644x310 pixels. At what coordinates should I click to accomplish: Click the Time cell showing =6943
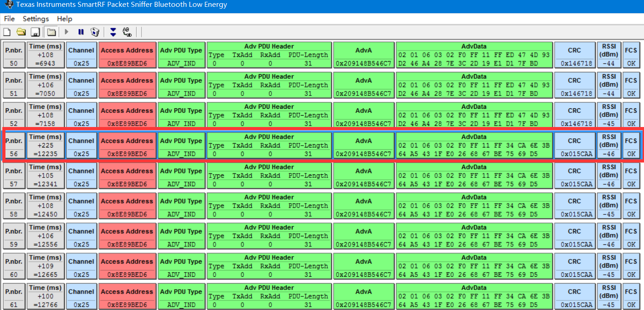pyautogui.click(x=46, y=55)
